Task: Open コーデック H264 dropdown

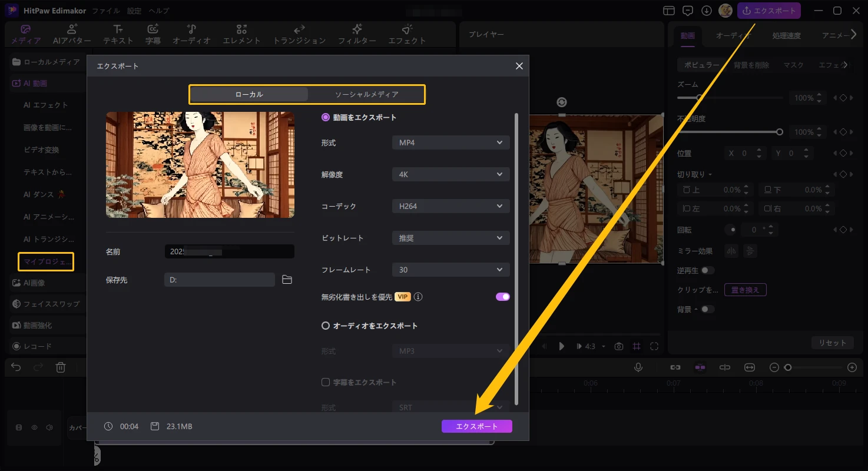Action: (x=450, y=206)
